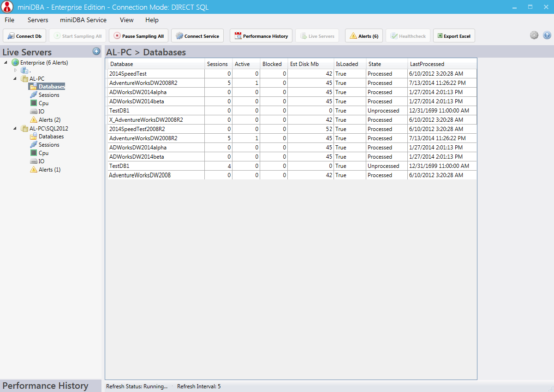The height and width of the screenshot is (392, 554).
Task: Open the miniDBA Service menu
Action: (x=83, y=20)
